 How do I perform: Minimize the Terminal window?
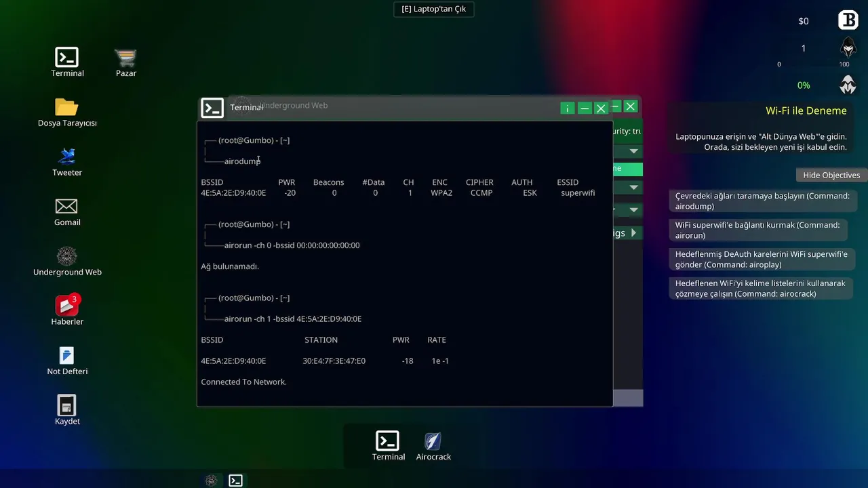[585, 108]
